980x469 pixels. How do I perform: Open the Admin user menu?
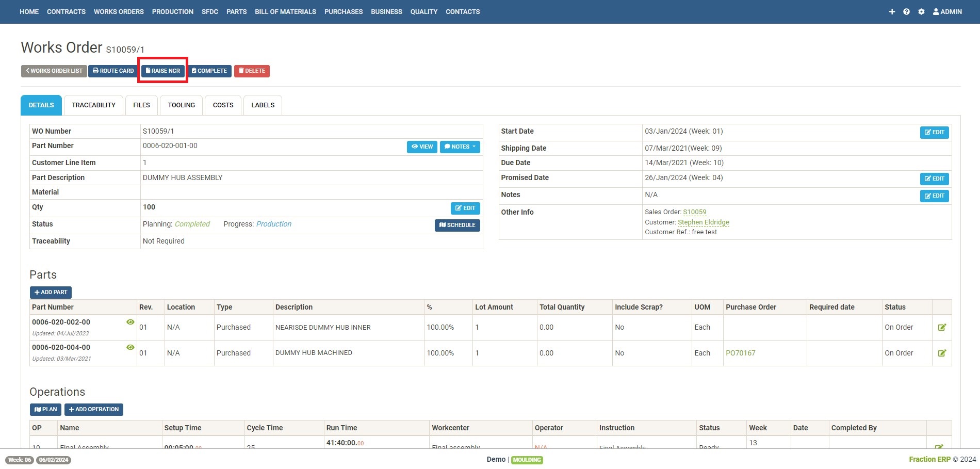tap(947, 12)
